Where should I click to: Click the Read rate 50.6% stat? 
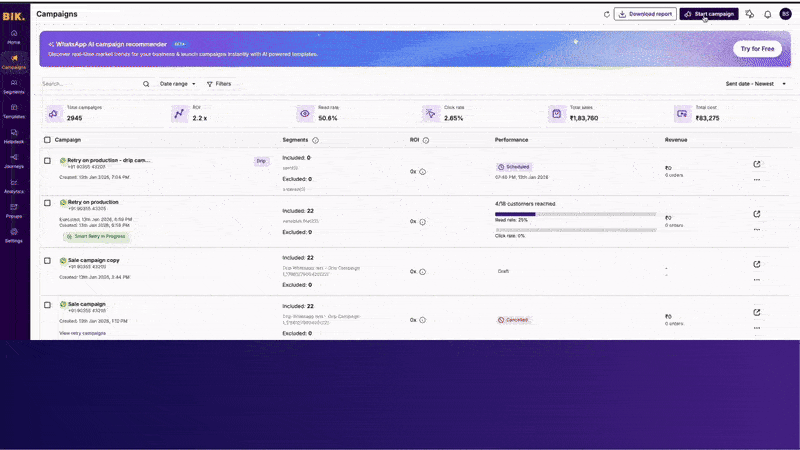pos(318,113)
